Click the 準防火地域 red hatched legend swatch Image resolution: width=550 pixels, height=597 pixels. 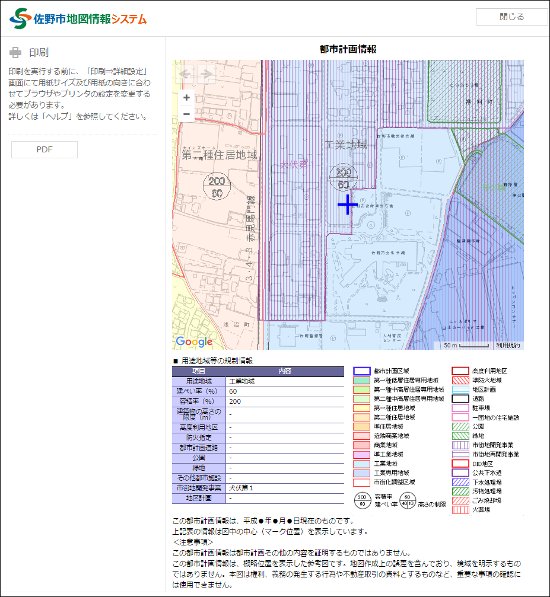tap(460, 380)
